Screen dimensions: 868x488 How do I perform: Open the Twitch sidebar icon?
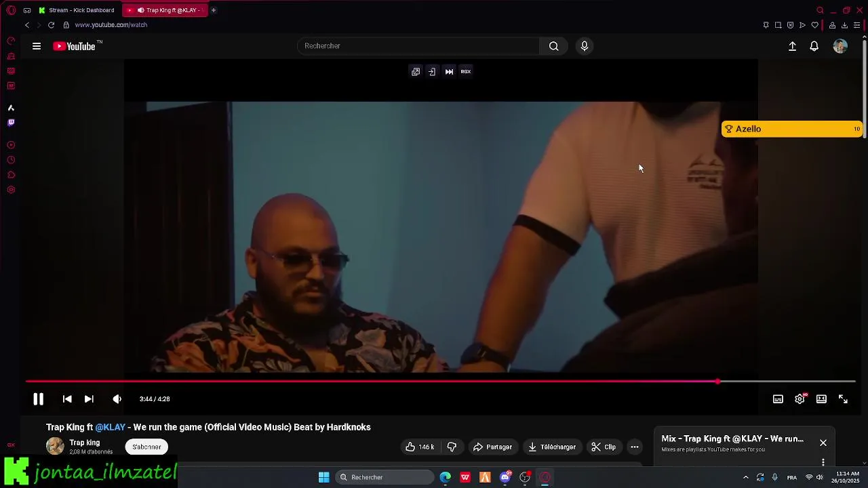click(11, 123)
